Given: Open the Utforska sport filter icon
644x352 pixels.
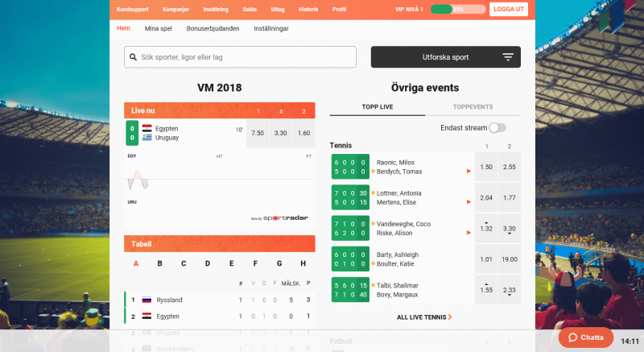Looking at the screenshot, I should coord(508,57).
